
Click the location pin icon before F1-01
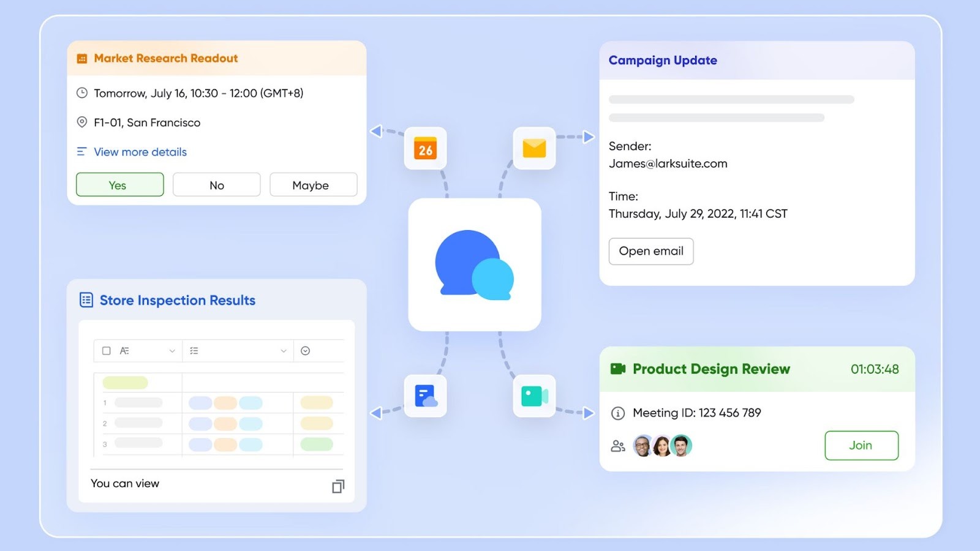point(82,122)
